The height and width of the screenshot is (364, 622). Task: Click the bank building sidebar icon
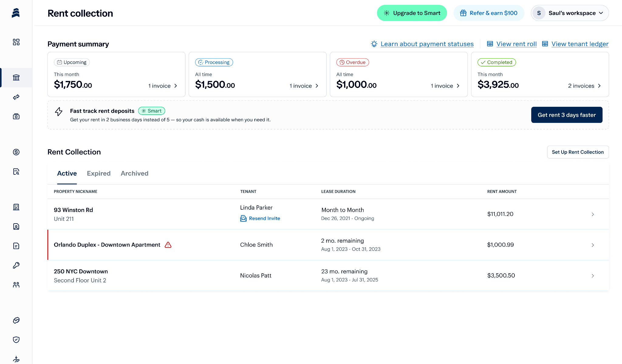pos(16,78)
